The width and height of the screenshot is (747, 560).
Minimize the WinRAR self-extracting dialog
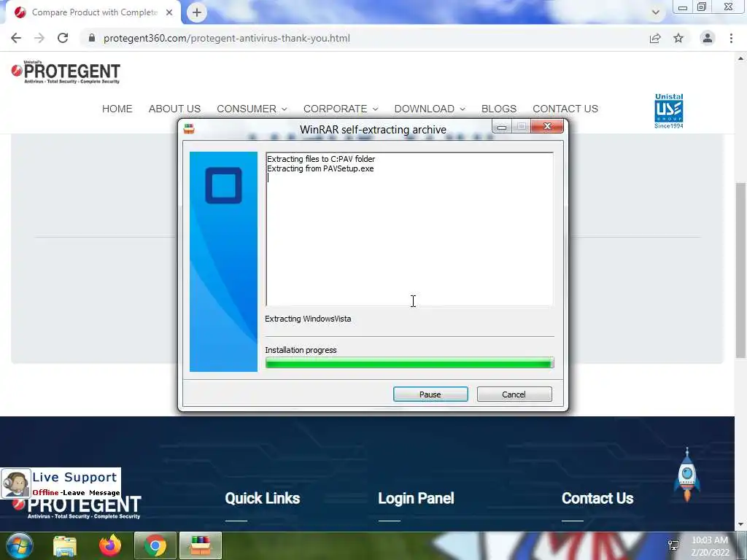tap(502, 127)
